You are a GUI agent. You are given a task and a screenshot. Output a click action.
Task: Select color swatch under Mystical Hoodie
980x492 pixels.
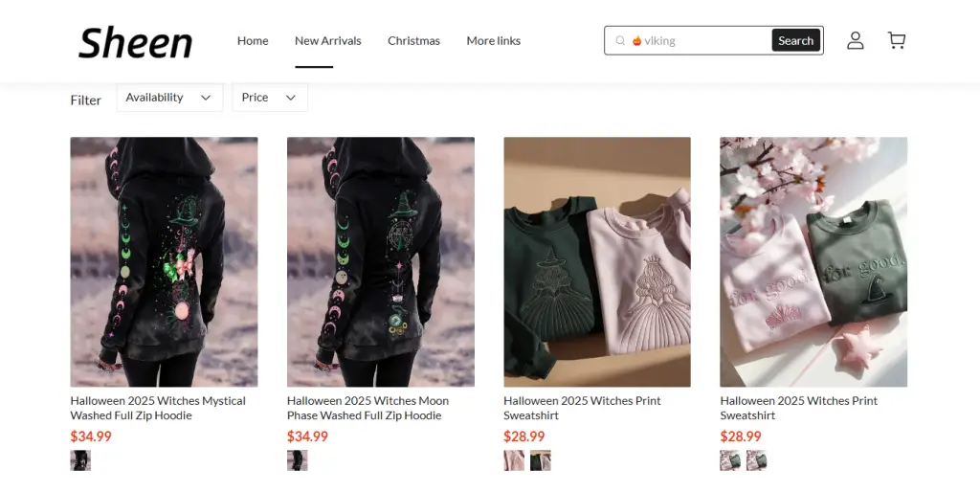click(80, 460)
